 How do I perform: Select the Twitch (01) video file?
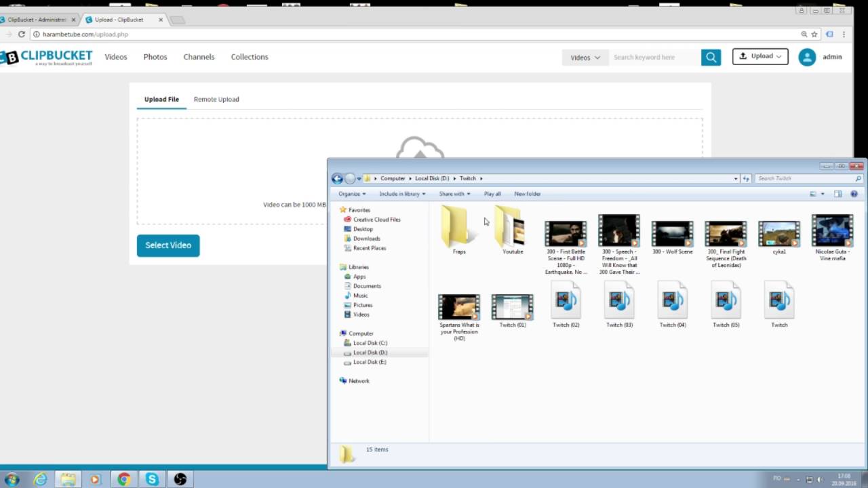point(513,311)
